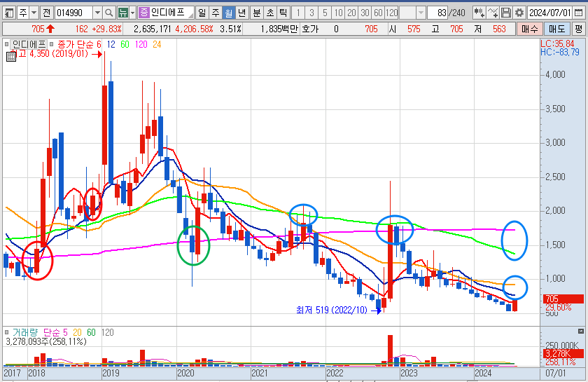Open chart settings gear icon
Image resolution: width=588 pixels, height=382 pixels.
(x=519, y=13)
